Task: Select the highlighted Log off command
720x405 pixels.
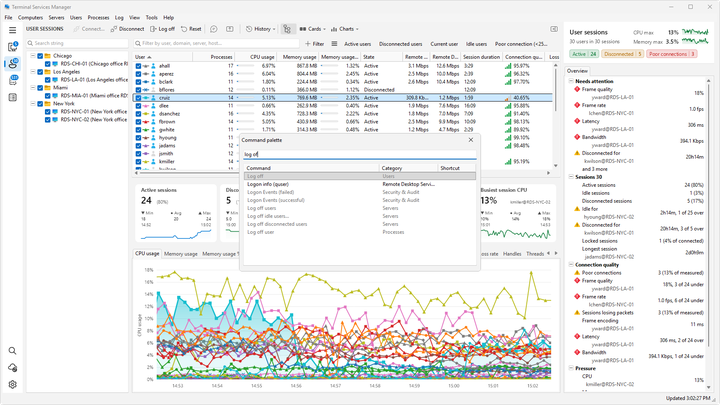Action: [x=360, y=176]
